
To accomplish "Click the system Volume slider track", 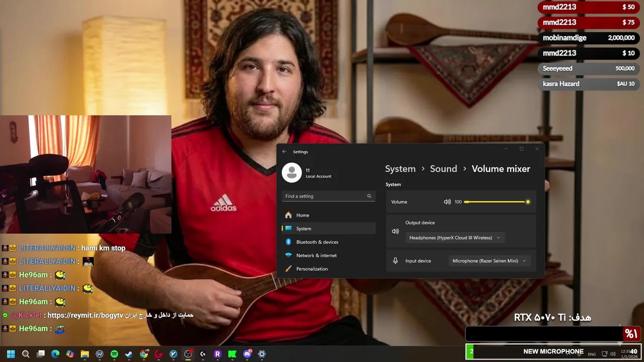I will pyautogui.click(x=497, y=202).
